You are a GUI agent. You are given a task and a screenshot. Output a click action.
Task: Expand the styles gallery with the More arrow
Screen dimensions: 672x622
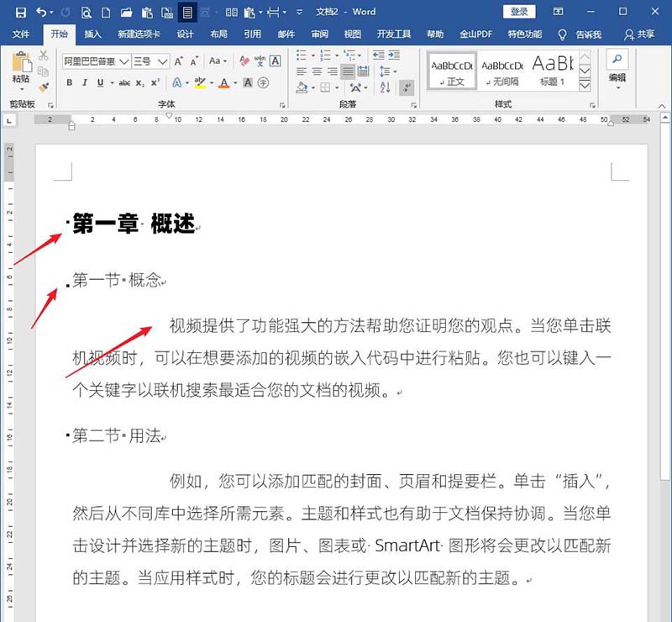point(583,87)
